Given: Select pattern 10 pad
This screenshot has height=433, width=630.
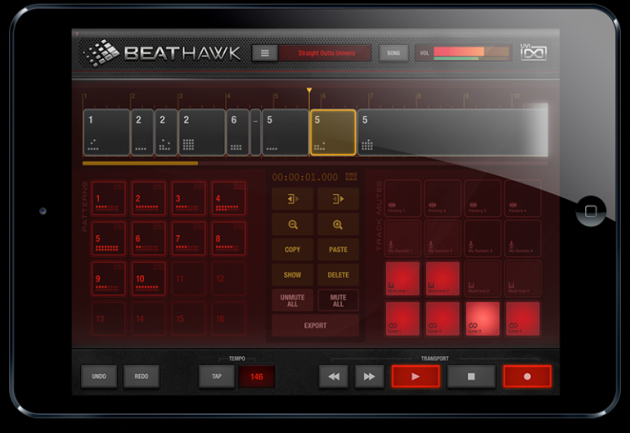Looking at the screenshot, I should pos(148,279).
